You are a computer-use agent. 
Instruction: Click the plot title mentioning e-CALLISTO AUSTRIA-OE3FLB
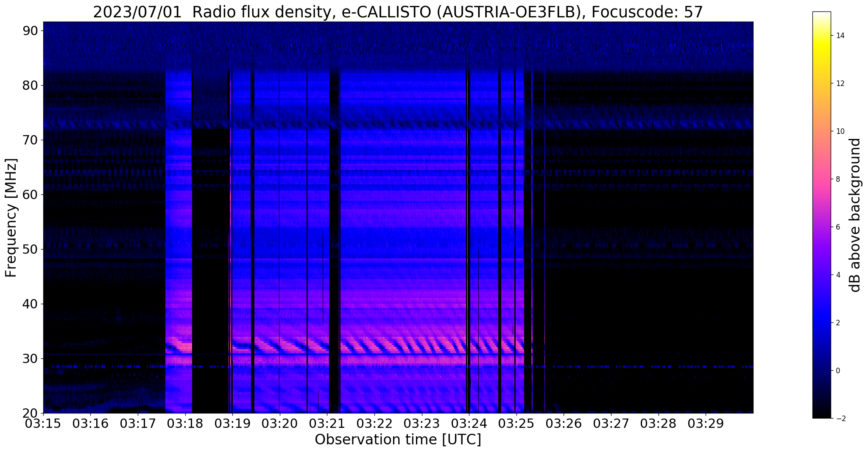tap(398, 12)
